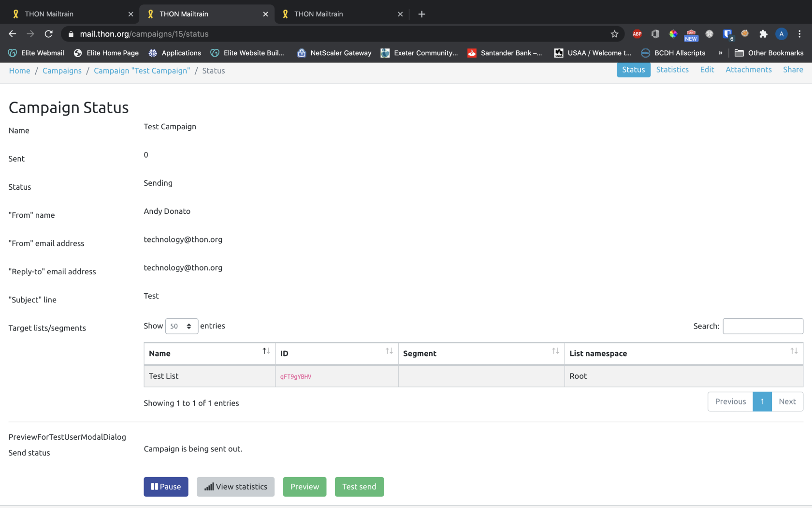The height and width of the screenshot is (508, 812).
Task: Open the browser Extensions puzzle icon
Action: 763,34
